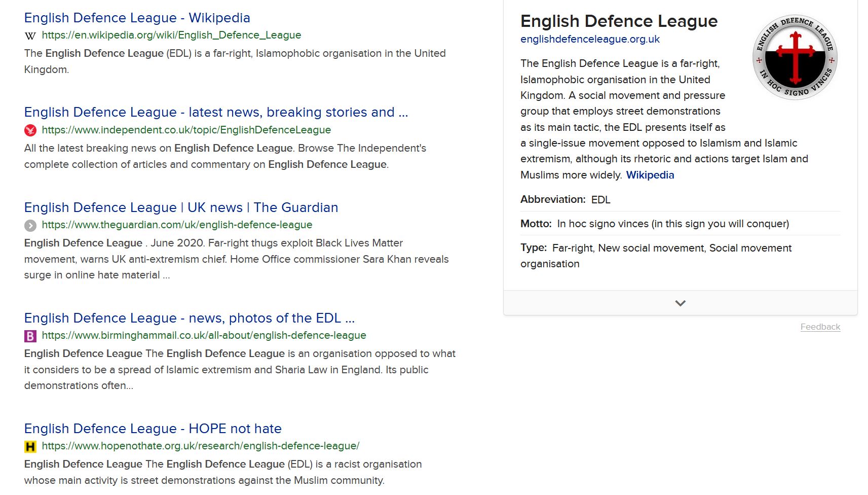This screenshot has height=495, width=868.
Task: Click the Wikipedia source link in panel
Action: coord(650,175)
